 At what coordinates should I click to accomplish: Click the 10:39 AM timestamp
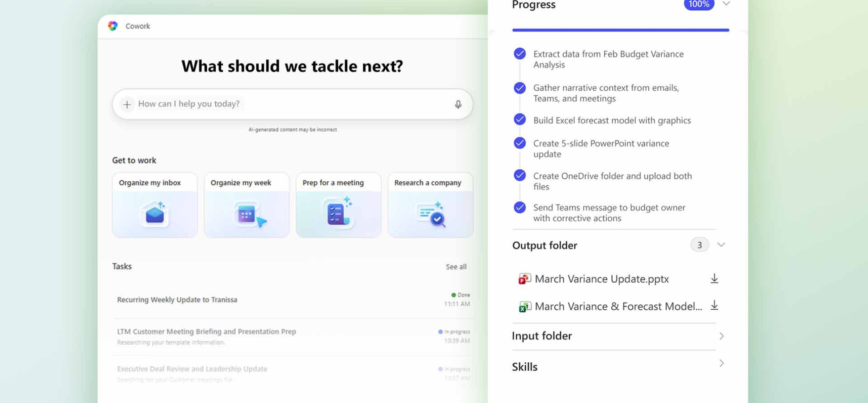point(457,341)
